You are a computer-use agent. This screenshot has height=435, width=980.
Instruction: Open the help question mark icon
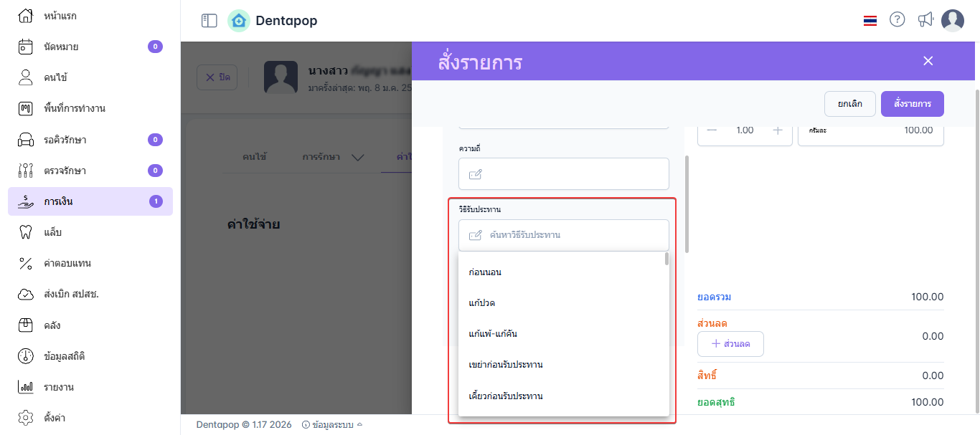coord(897,20)
